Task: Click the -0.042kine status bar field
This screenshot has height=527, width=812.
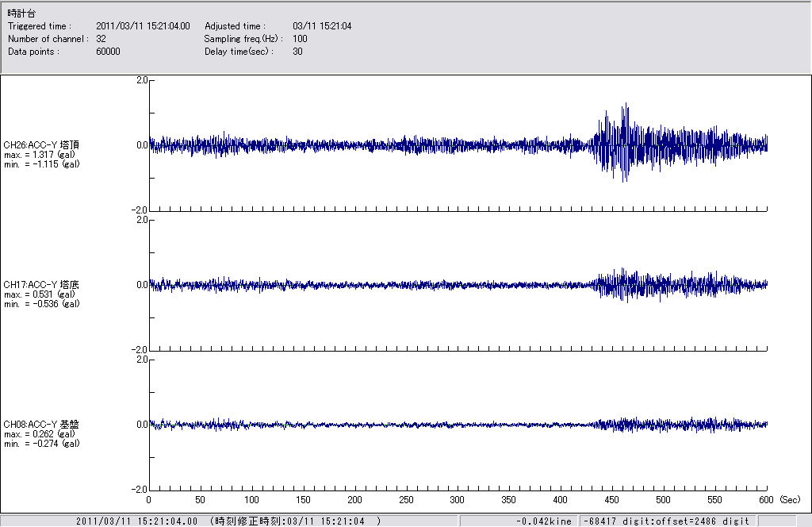Action: tap(542, 521)
